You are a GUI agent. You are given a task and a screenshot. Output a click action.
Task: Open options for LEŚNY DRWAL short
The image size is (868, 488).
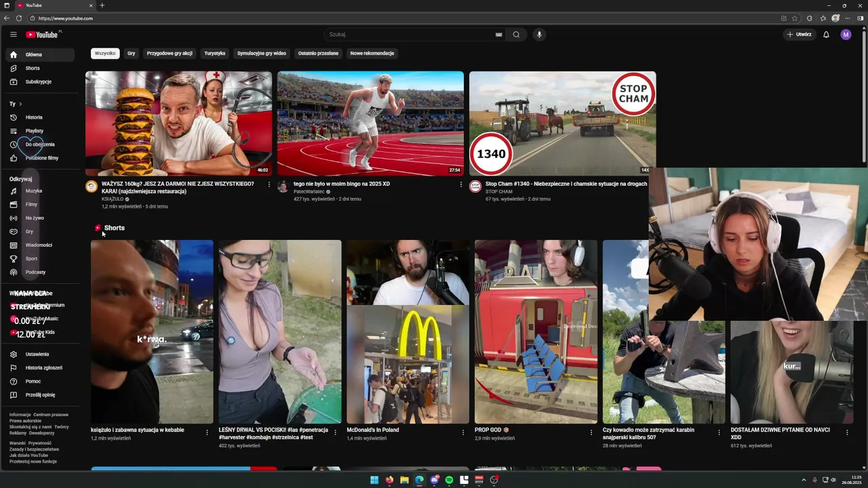coord(335,432)
